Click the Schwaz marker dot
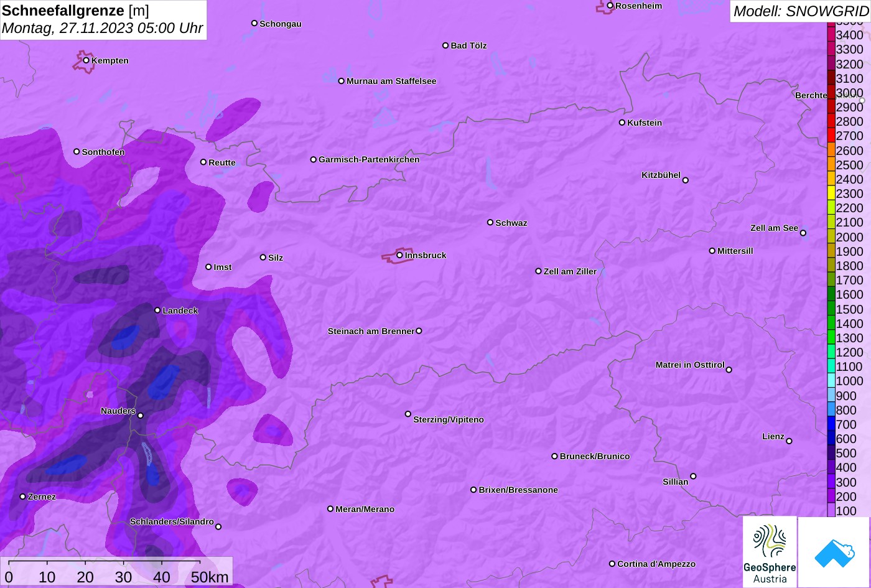This screenshot has height=588, width=871. pos(490,222)
